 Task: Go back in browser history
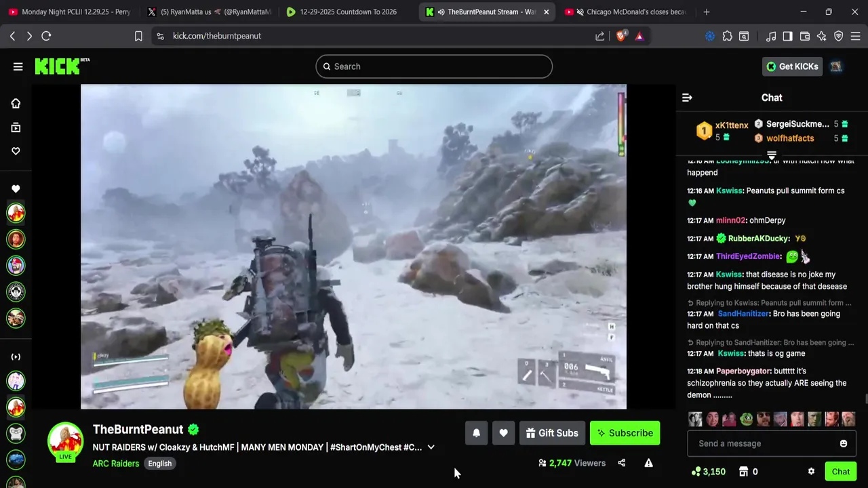click(12, 36)
